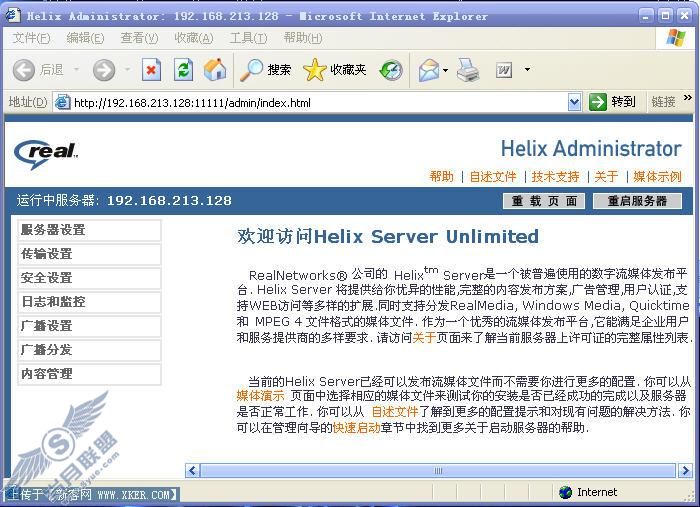Expand 传输设置 sidebar section

pos(89,254)
